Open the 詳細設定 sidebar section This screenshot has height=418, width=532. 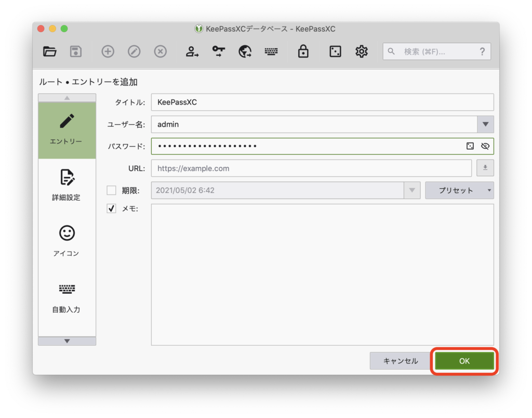67,186
